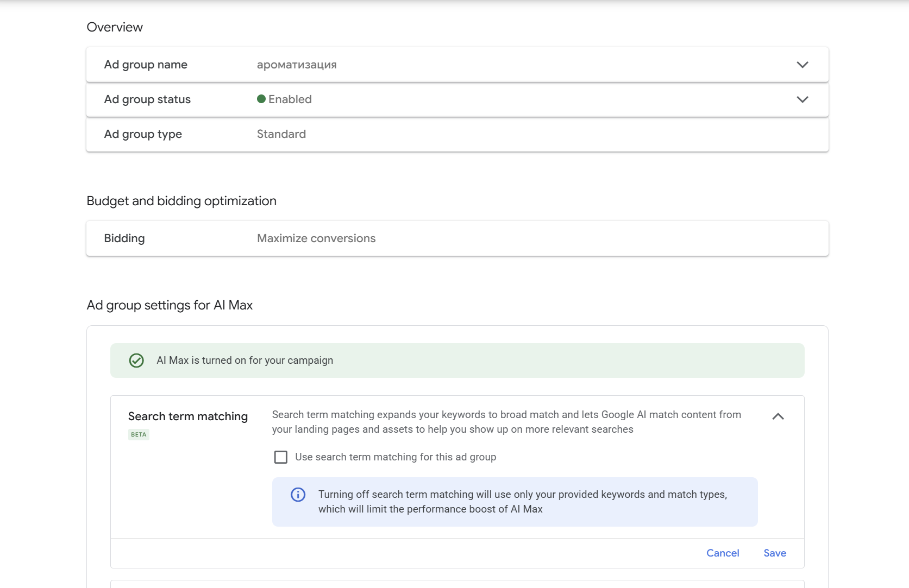Click the 'Ad group status' label
This screenshot has height=588, width=909.
[147, 99]
